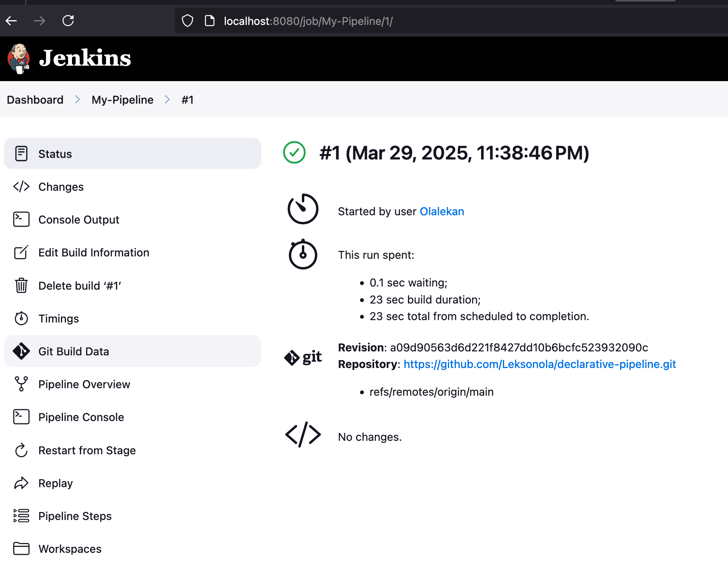Click the build heading #1 (Mar 29, 2025)
Image resolution: width=728 pixels, height=573 pixels.
pos(454,153)
